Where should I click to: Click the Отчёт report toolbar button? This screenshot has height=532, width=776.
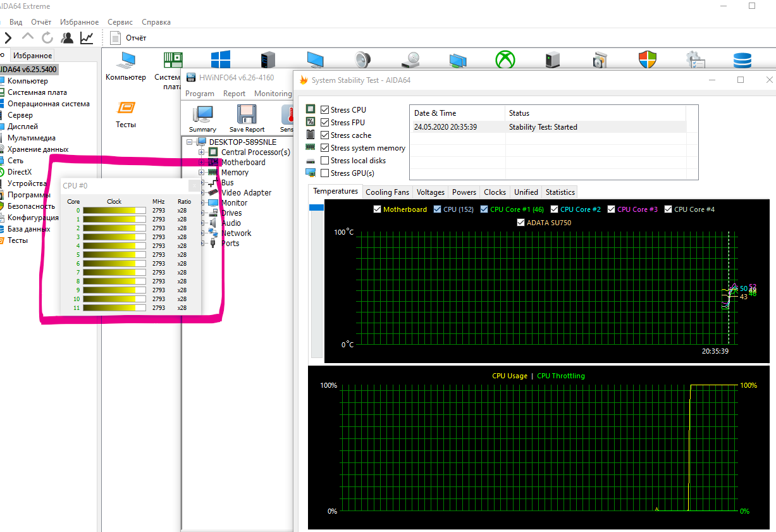128,38
